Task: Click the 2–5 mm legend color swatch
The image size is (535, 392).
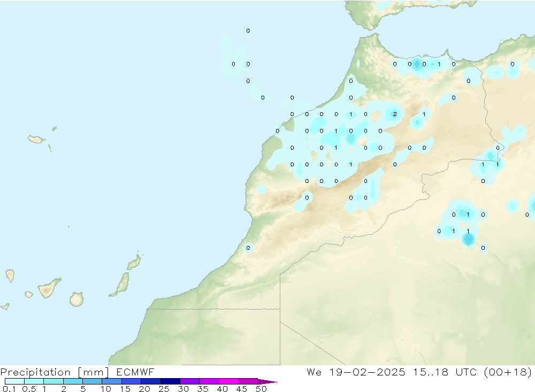Action: click(73, 381)
